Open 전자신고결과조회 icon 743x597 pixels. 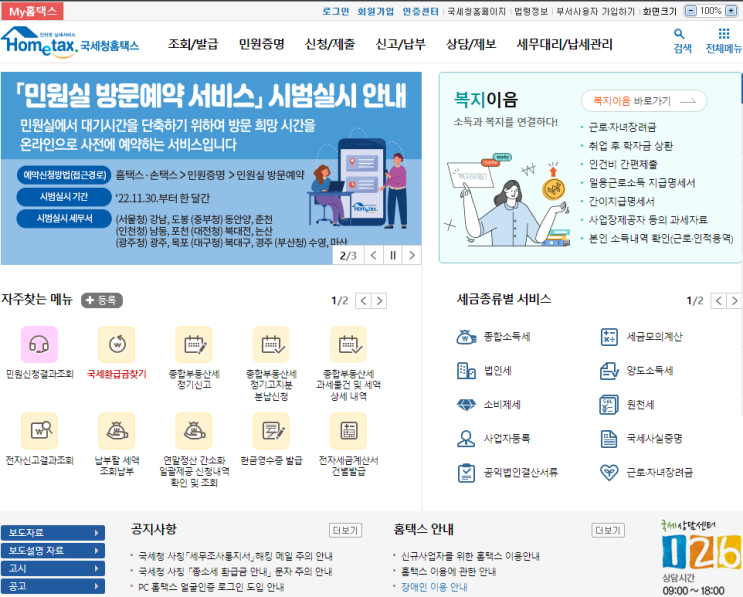click(39, 430)
